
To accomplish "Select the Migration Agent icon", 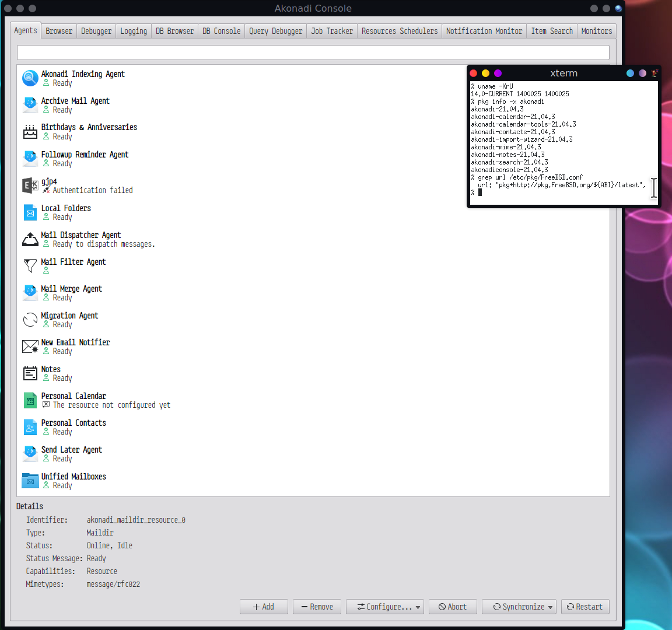I will pyautogui.click(x=30, y=320).
